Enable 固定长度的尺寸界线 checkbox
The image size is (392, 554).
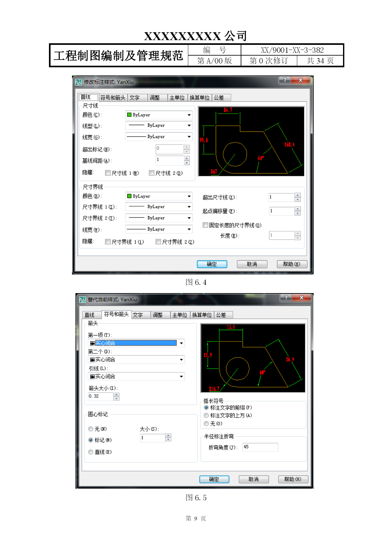click(x=205, y=225)
